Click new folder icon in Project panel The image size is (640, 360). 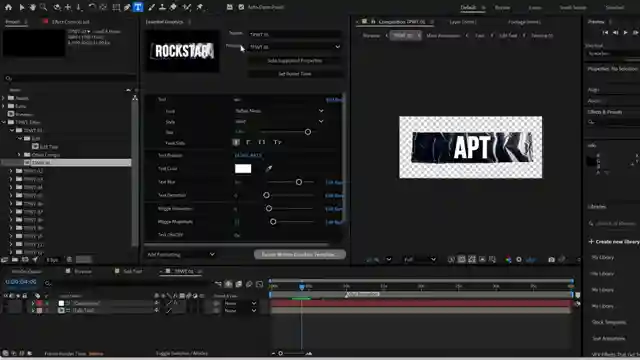point(15,260)
